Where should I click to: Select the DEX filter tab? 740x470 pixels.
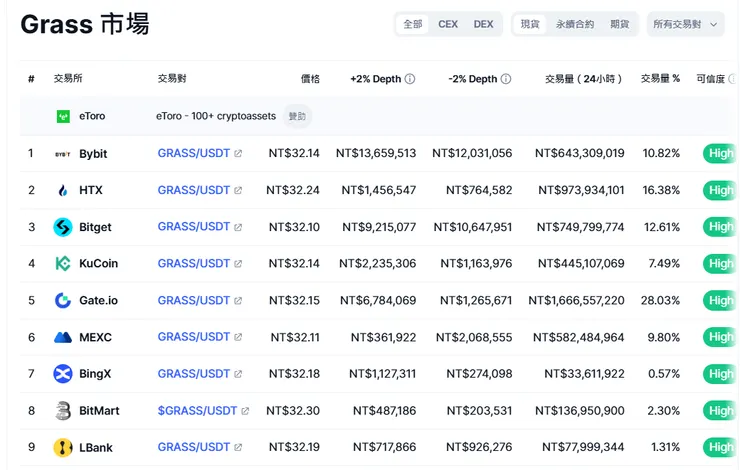tap(483, 24)
